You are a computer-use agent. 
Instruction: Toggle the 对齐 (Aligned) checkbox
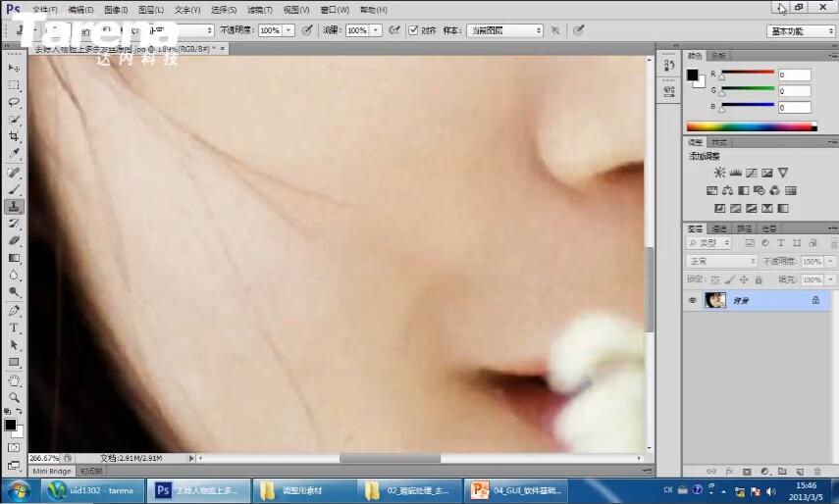(413, 30)
